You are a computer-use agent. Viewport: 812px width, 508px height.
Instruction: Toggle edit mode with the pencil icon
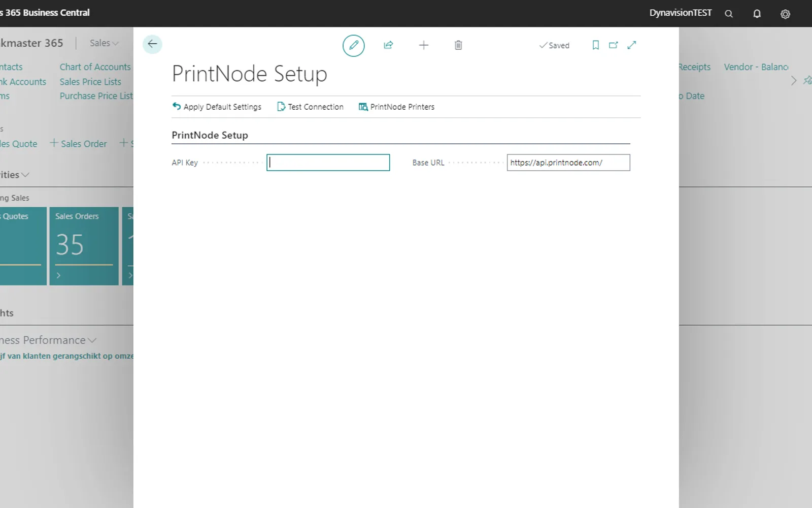tap(354, 45)
